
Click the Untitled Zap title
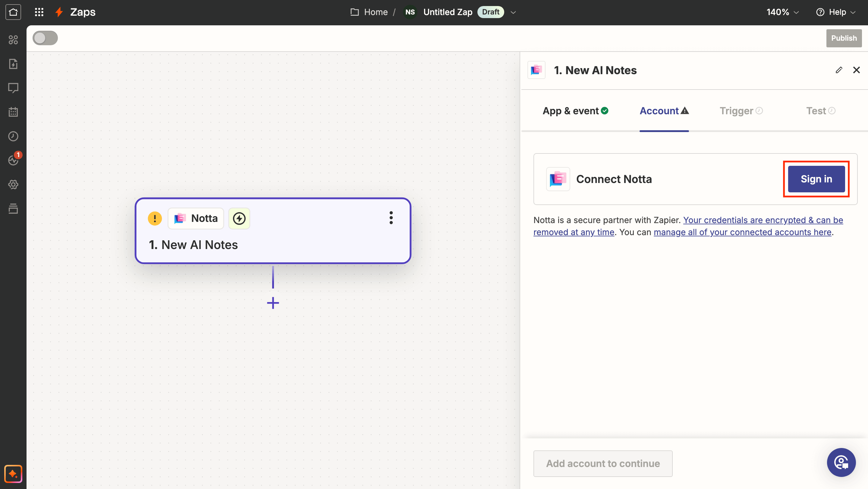(x=448, y=12)
